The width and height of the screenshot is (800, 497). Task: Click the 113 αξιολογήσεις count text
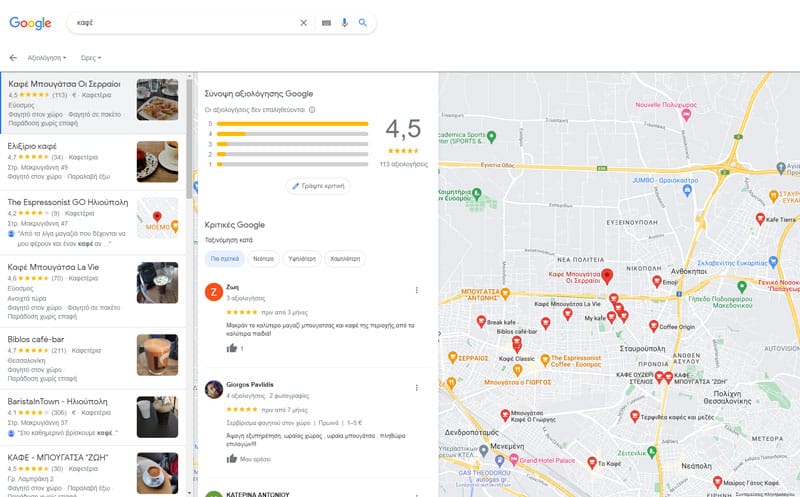[404, 164]
